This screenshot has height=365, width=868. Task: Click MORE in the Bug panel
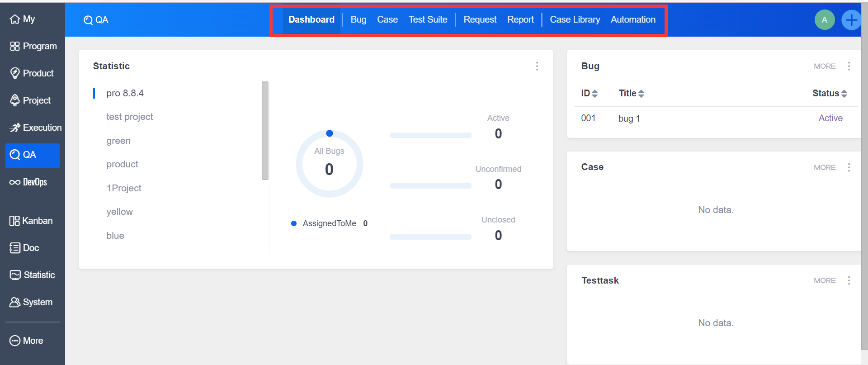tap(824, 66)
